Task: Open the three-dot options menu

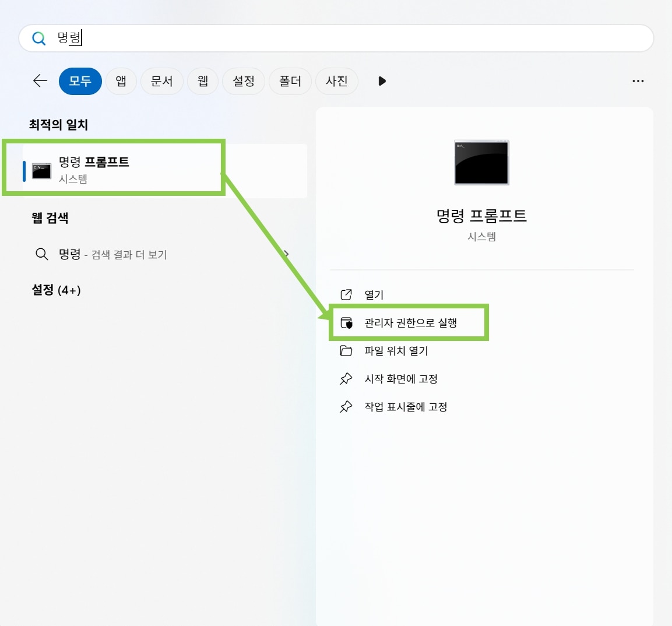Action: (x=638, y=81)
